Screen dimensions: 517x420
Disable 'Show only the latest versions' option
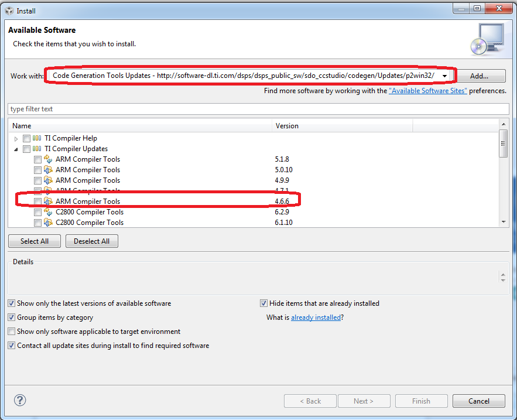click(12, 303)
